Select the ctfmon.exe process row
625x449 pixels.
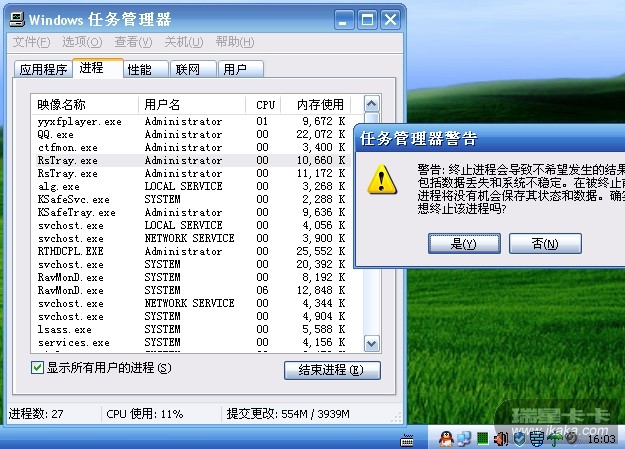(x=191, y=147)
